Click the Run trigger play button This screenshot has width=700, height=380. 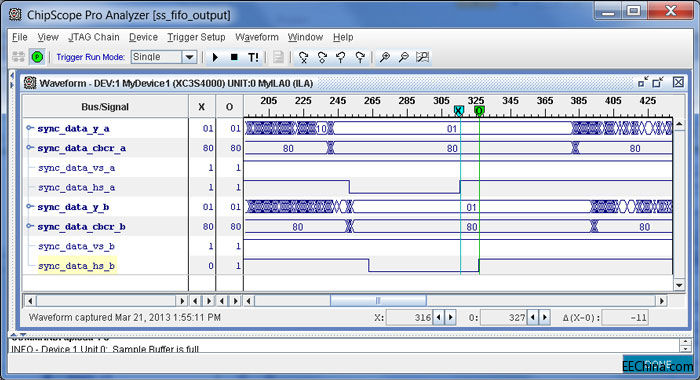(x=215, y=57)
